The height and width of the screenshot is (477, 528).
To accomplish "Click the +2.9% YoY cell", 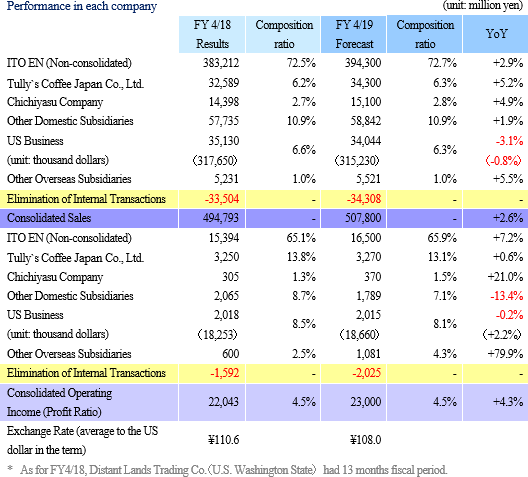I will tap(508, 63).
